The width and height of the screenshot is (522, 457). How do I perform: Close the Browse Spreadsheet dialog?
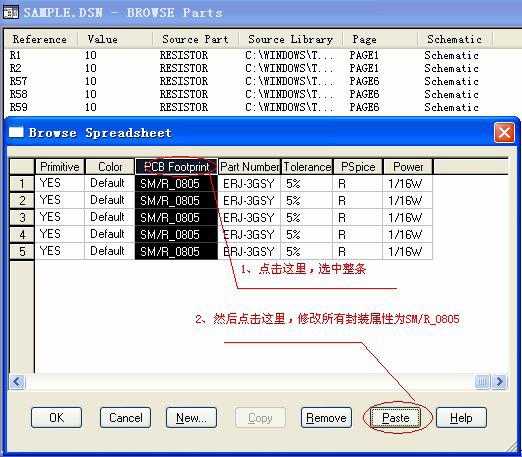point(504,133)
